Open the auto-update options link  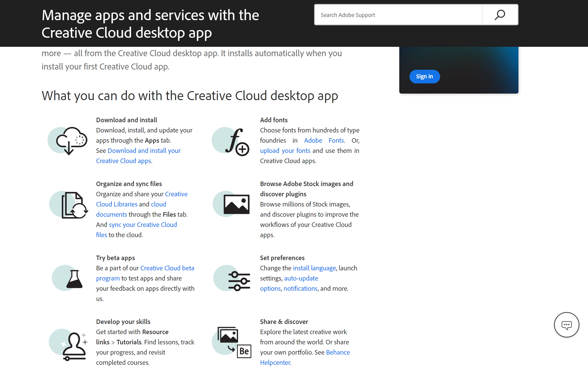coord(289,283)
